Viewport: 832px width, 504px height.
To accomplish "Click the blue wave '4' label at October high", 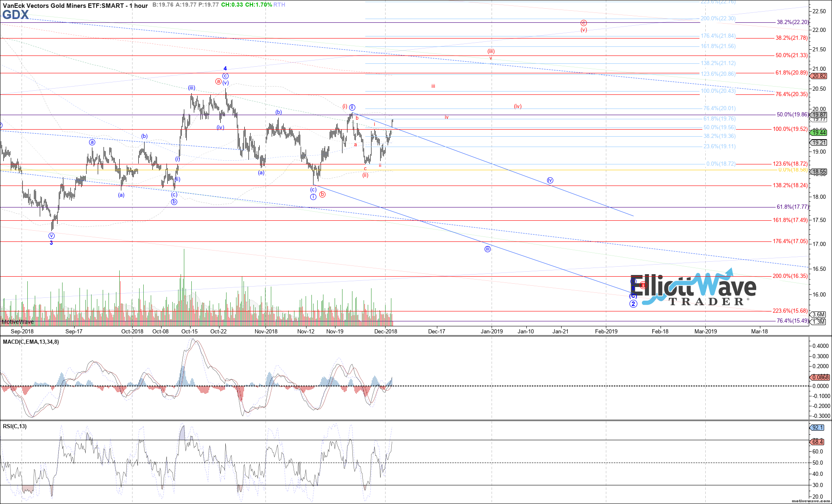I will 225,68.
